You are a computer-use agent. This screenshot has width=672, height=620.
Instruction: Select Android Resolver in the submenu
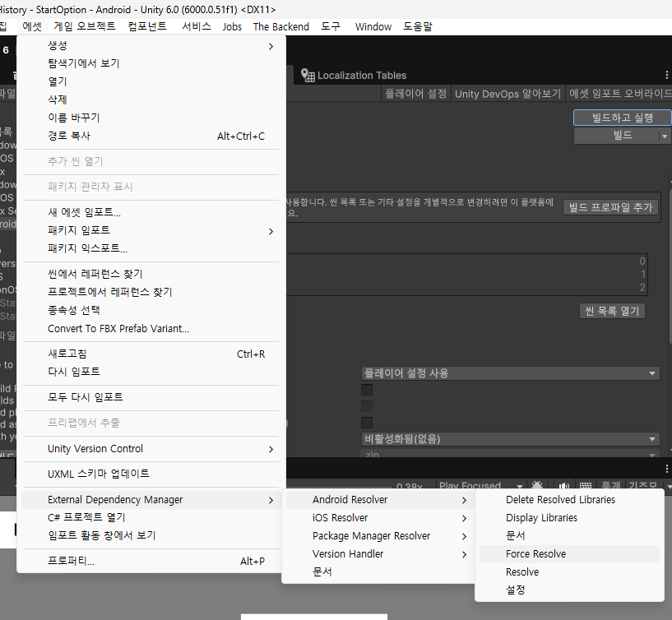tap(380, 500)
